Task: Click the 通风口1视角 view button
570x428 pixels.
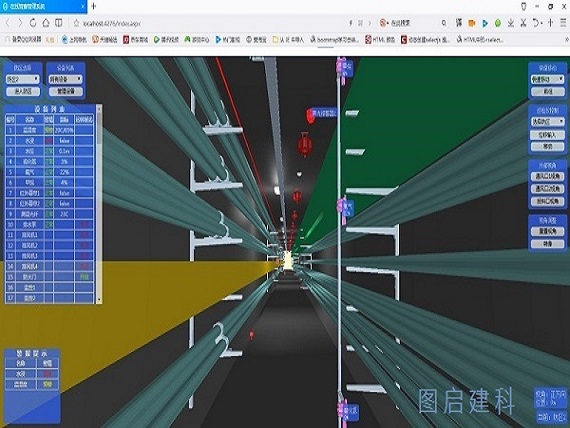Action: pos(547,176)
